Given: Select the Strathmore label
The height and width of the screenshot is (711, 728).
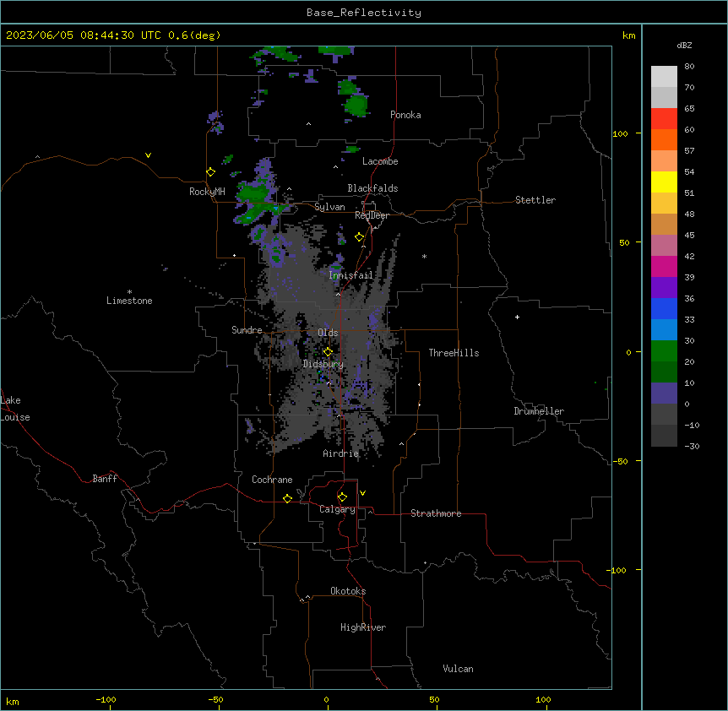Looking at the screenshot, I should click(436, 513).
